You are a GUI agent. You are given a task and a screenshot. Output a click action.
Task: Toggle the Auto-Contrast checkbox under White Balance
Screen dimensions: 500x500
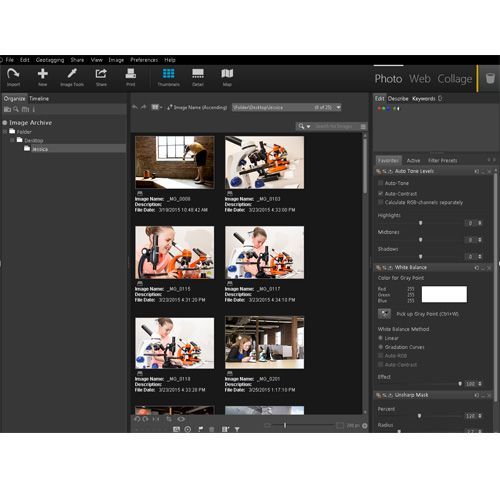380,365
